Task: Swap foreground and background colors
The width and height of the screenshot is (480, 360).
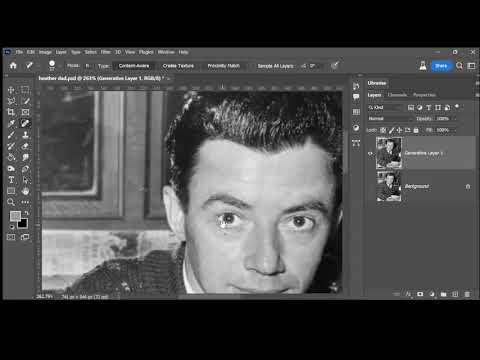Action: (x=26, y=213)
